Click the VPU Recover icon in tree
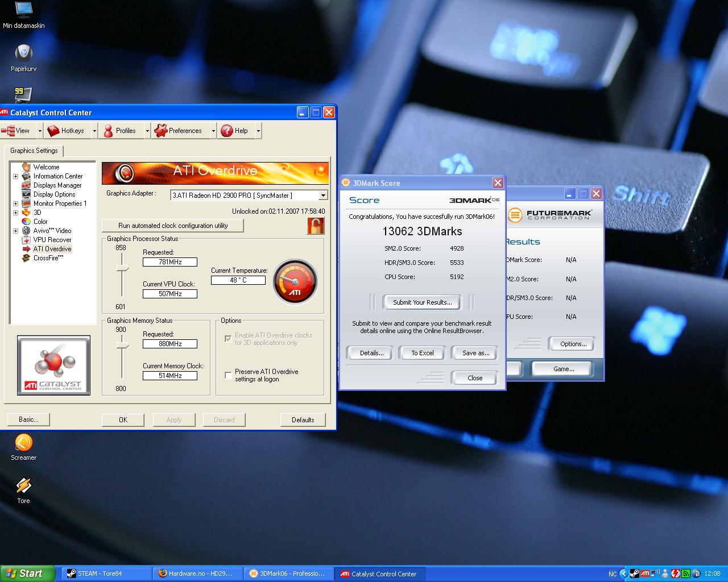The height and width of the screenshot is (582, 728). 26,240
